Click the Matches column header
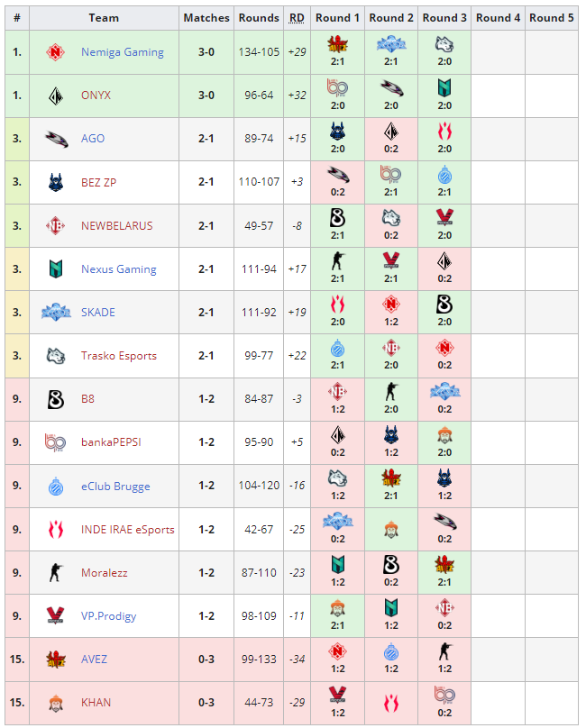The height and width of the screenshot is (728, 586). tap(206, 18)
